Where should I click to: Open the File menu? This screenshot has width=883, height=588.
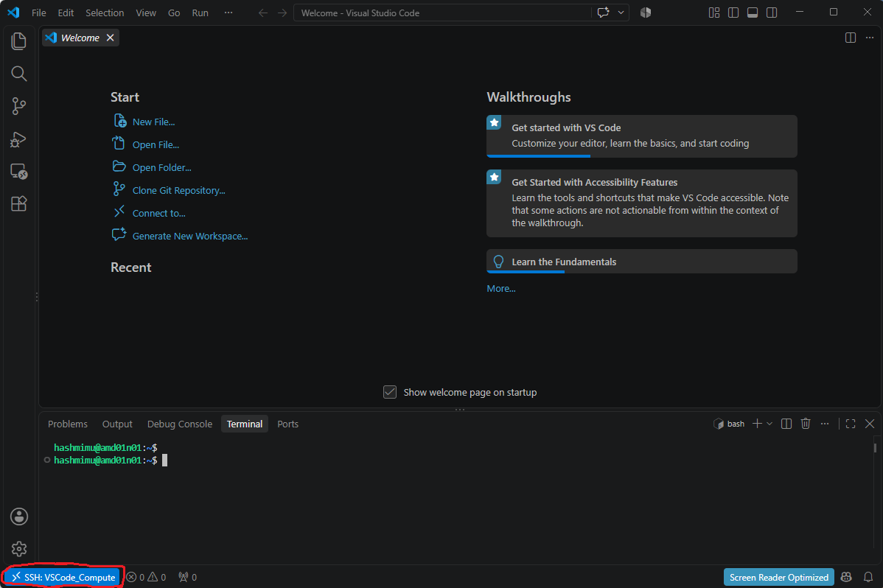[x=39, y=13]
